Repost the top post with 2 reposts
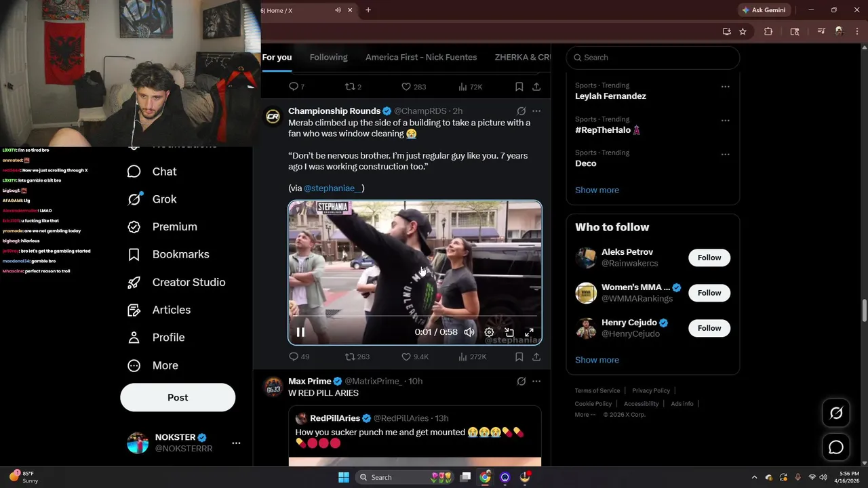Image resolution: width=868 pixels, height=488 pixels. [353, 87]
